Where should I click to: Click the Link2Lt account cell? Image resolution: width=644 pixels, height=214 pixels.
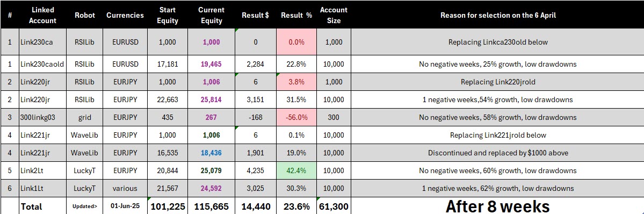click(x=43, y=170)
